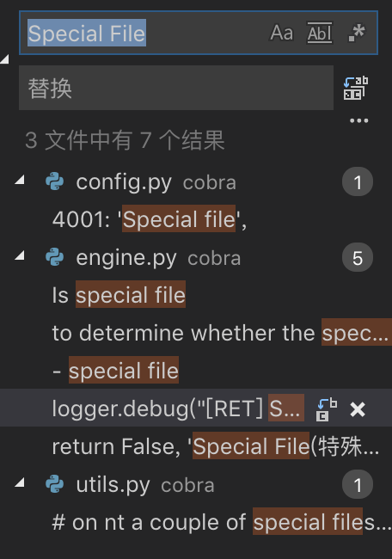Collapse the utils.py result group
Viewport: 392px width, 559px height.
click(20, 482)
